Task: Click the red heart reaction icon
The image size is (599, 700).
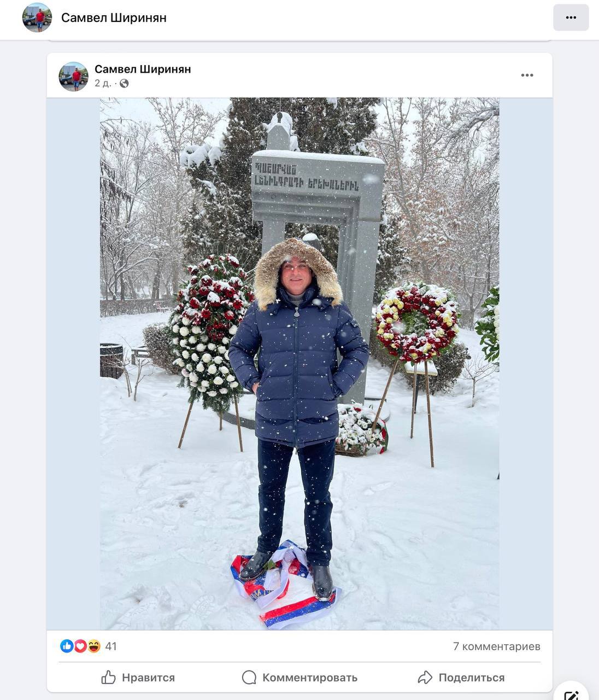Action: pyautogui.click(x=80, y=646)
